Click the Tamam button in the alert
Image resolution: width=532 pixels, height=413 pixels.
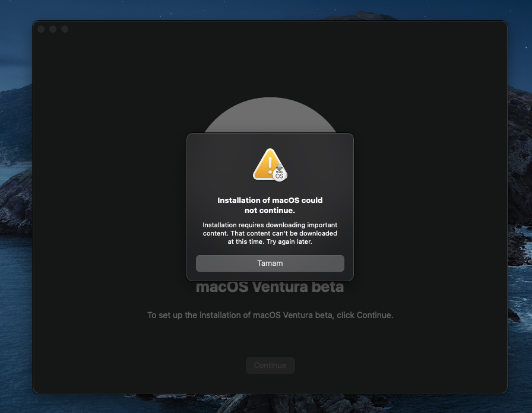270,263
